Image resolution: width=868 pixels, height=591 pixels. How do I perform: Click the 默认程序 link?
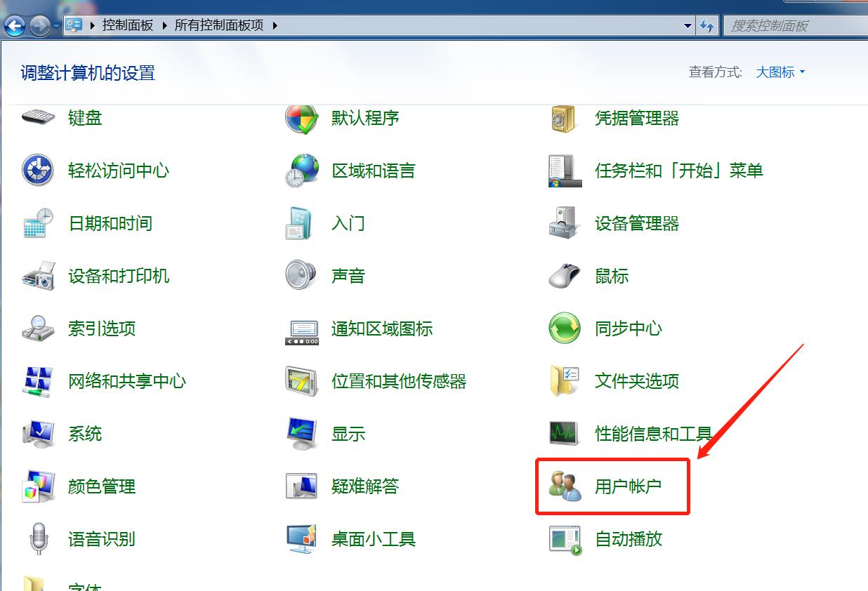[x=365, y=118]
